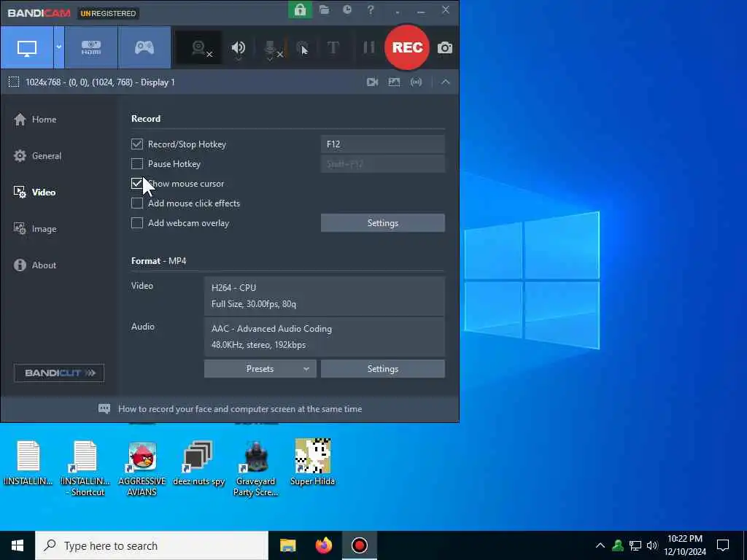Open the output folder icon
747x560 pixels.
[x=325, y=9]
